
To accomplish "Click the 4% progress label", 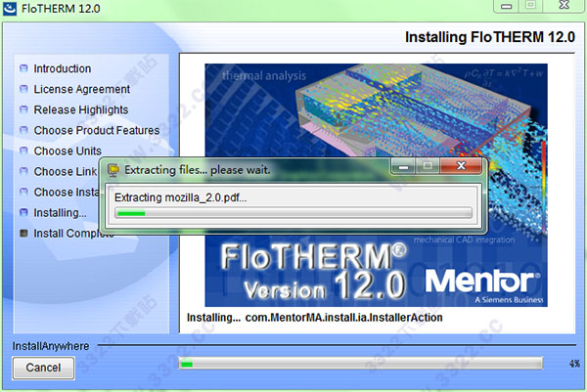I will (x=574, y=364).
